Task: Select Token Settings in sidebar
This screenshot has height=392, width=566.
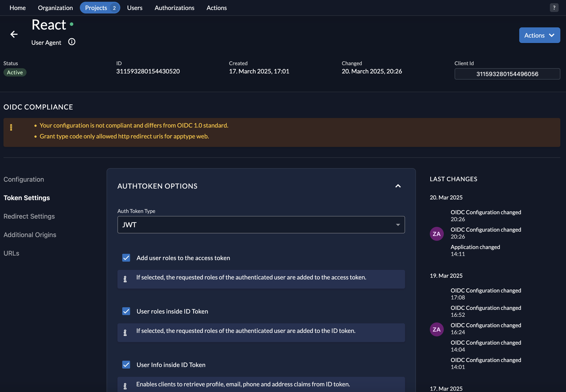Action: (x=27, y=198)
